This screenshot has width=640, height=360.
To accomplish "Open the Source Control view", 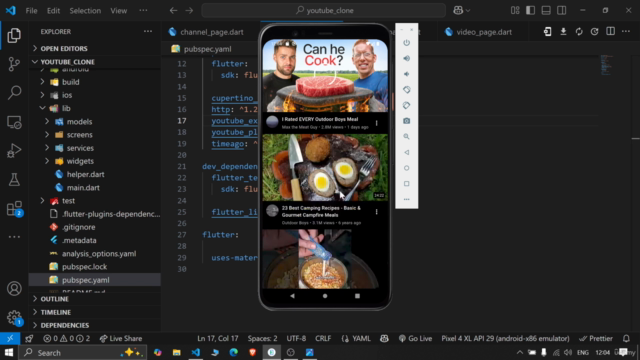I will 14,64.
